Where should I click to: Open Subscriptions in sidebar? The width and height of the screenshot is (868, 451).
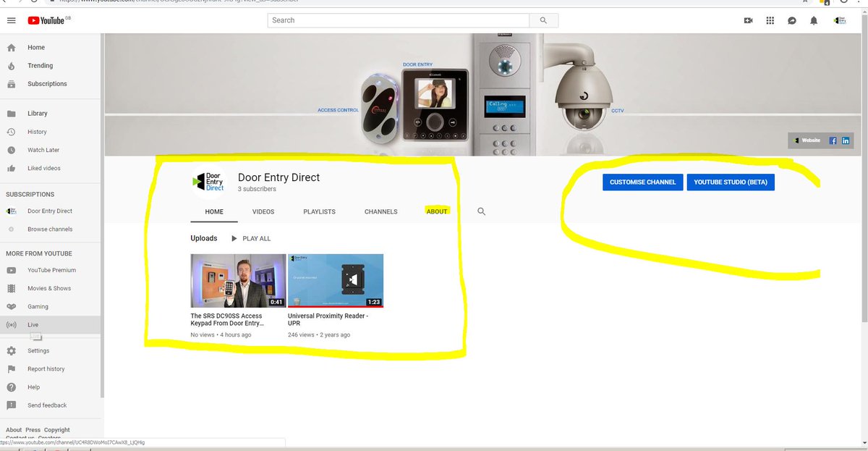tap(51, 84)
